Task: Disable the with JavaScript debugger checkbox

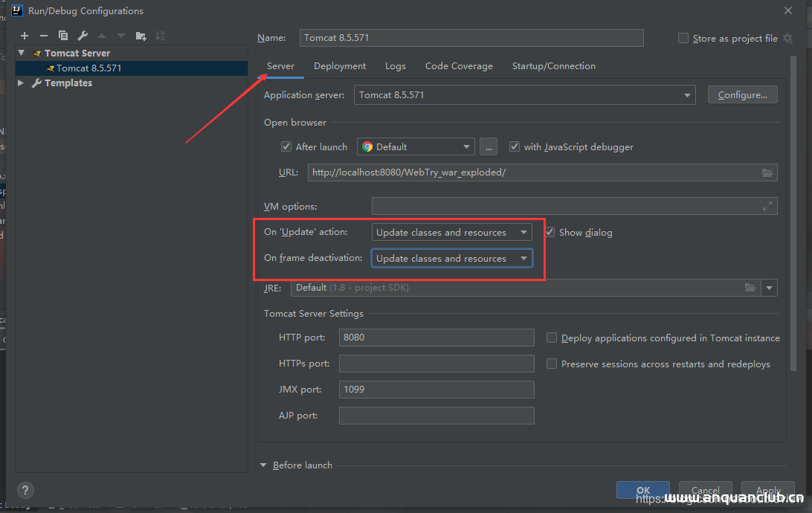Action: (x=515, y=147)
